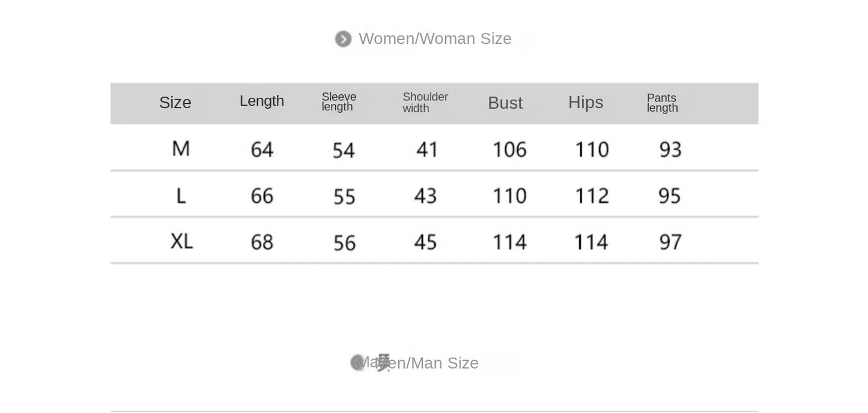Select the Women/Woman Size heading text
The height and width of the screenshot is (413, 868).
(435, 39)
